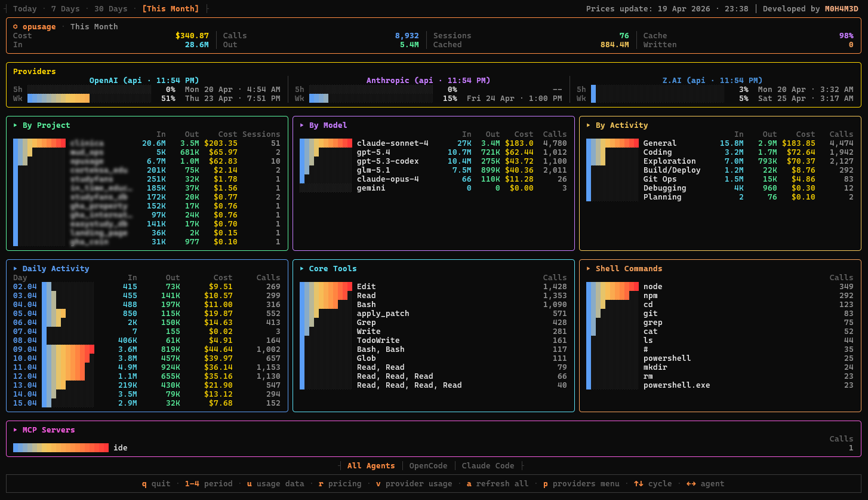The height and width of the screenshot is (500, 868).
Task: Select the Edit core tool row
Action: [433, 287]
